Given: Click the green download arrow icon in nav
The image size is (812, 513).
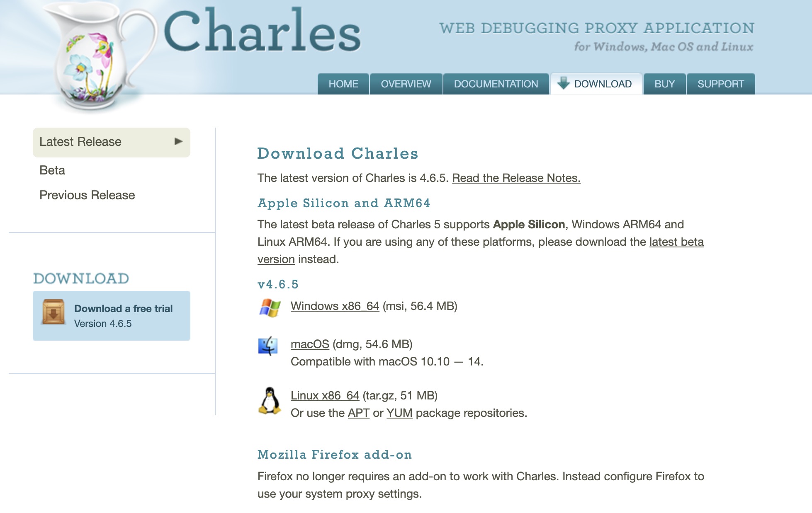Looking at the screenshot, I should pyautogui.click(x=563, y=83).
